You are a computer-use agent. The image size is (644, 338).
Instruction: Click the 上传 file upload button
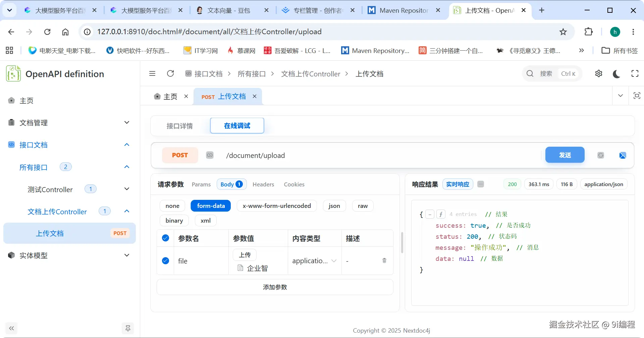coord(245,255)
